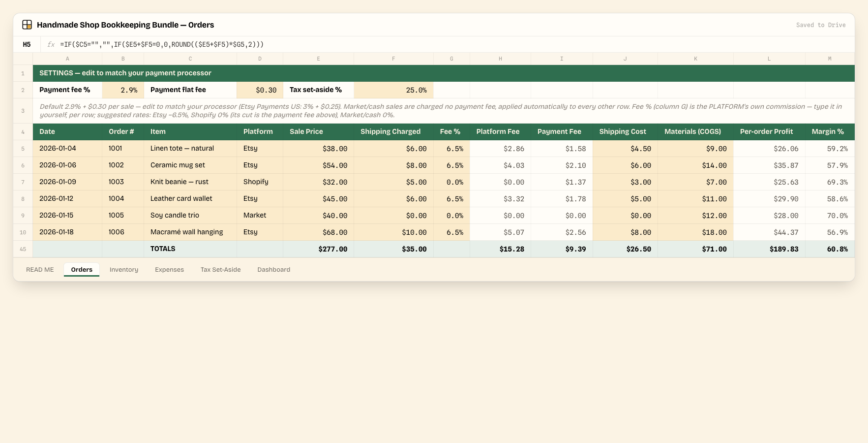The width and height of the screenshot is (868, 443).
Task: Select the Linen tote — natural cell
Action: pyautogui.click(x=190, y=149)
